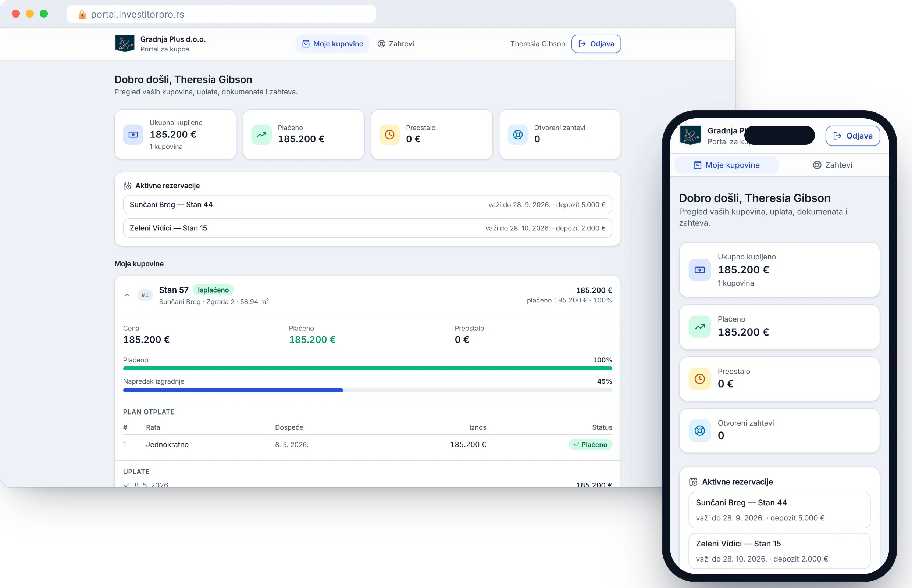Open Sunčani Breg — Stan 44 reservation on phone

pos(779,510)
